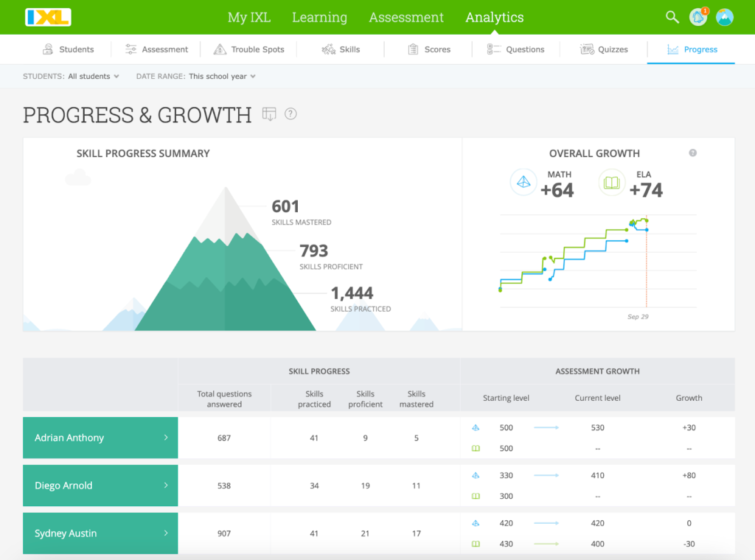
Task: Open Adrian Anthony's student details
Action: click(x=100, y=438)
